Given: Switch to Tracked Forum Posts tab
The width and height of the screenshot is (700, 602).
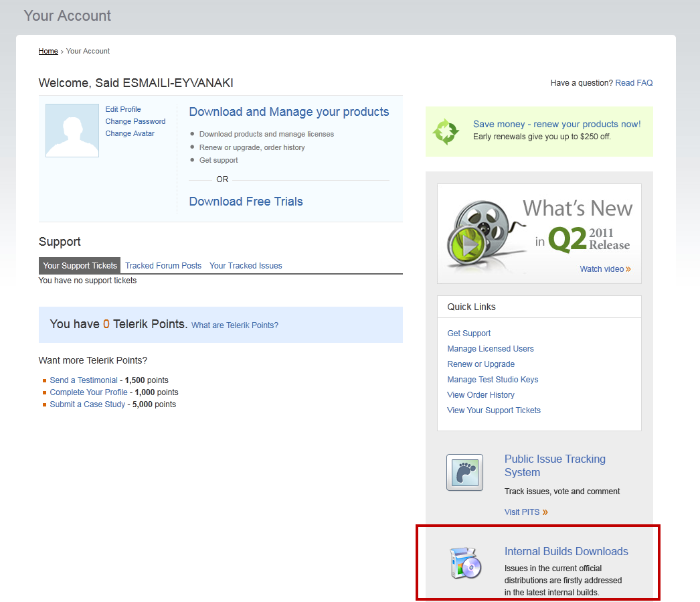Looking at the screenshot, I should pos(163,266).
